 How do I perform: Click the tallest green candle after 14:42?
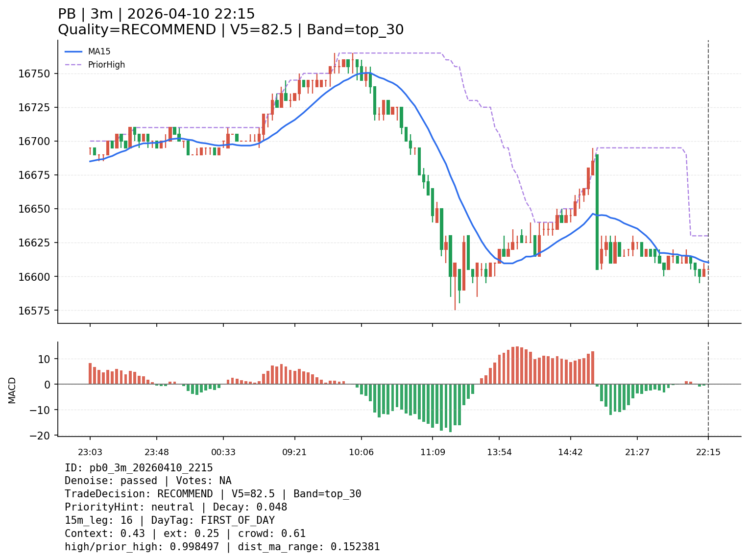[x=597, y=212]
